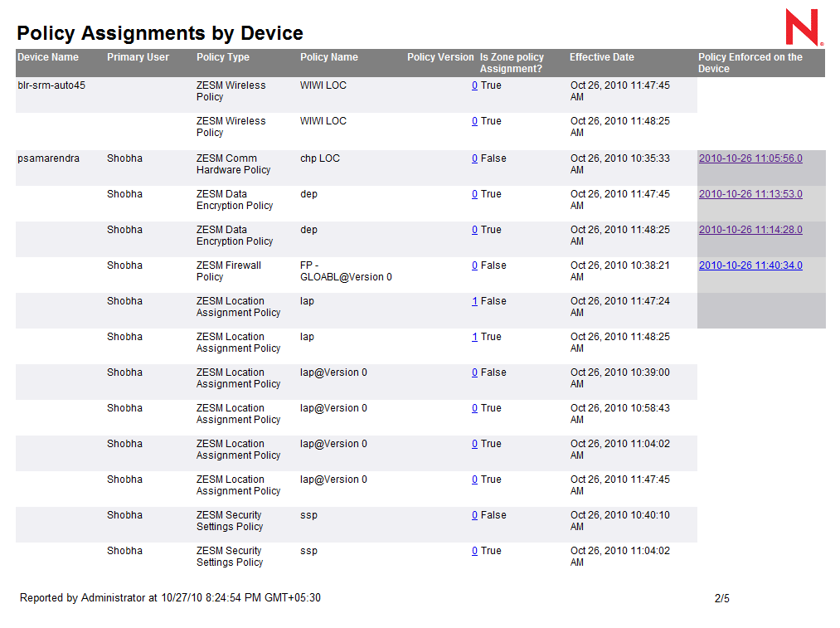
Task: Click the Reported by Administrator footer text
Action: [x=170, y=597]
